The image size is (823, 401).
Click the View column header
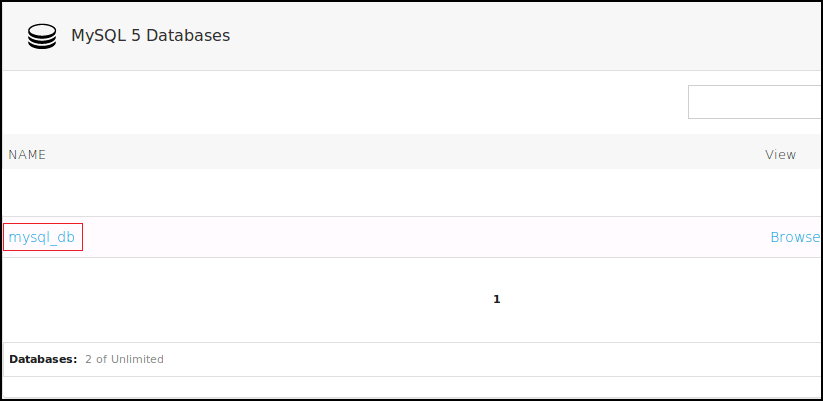click(780, 155)
